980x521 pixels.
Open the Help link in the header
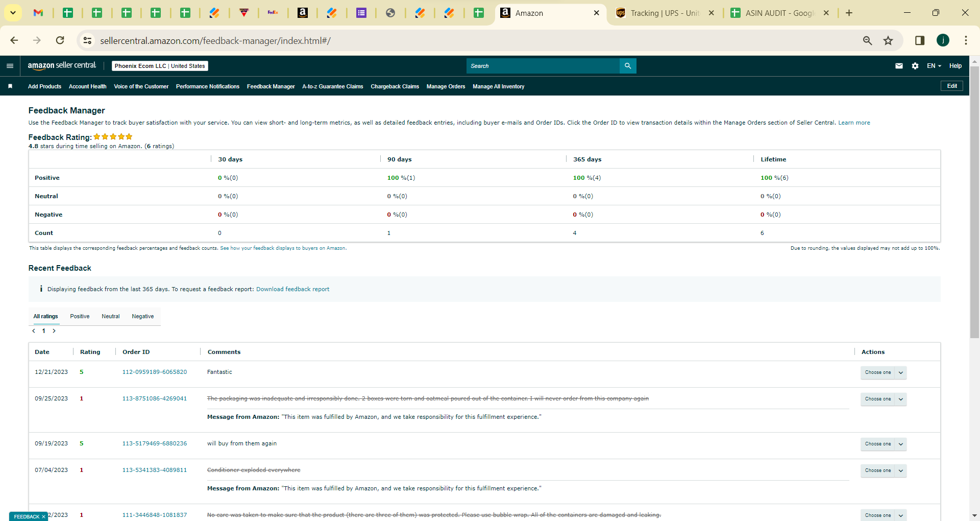click(x=955, y=66)
